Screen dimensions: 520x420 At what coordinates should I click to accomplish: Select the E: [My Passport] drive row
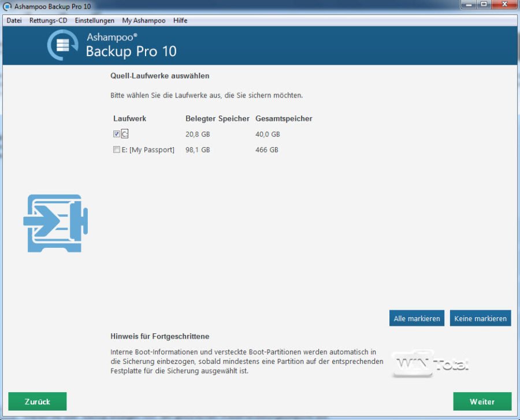[147, 150]
